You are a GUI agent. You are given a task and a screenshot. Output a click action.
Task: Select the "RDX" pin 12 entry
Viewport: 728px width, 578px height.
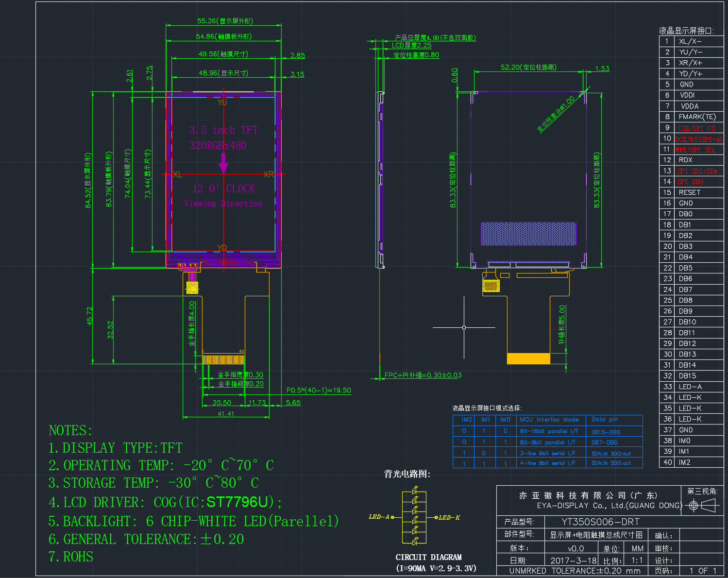[x=686, y=160]
